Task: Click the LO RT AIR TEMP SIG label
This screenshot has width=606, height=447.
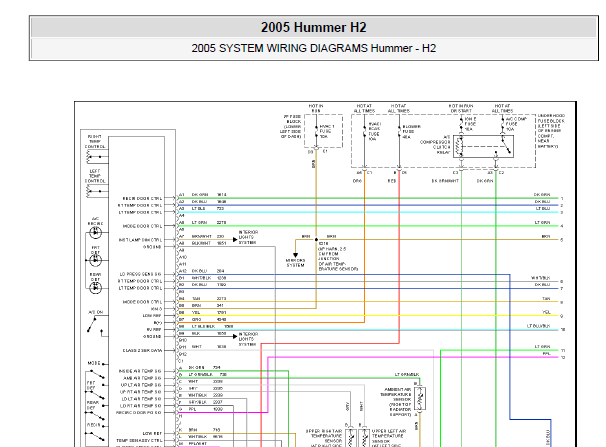Action: click(x=141, y=406)
